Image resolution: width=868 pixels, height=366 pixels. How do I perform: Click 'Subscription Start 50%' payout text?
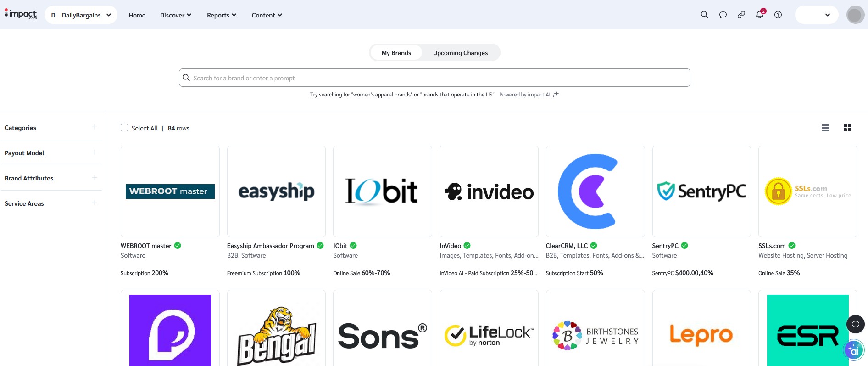pos(574,273)
